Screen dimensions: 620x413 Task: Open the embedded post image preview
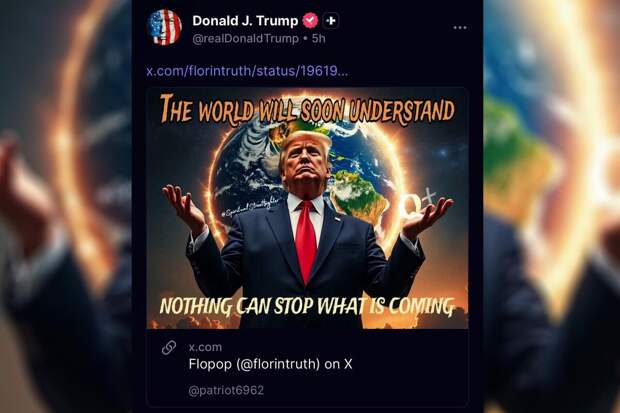pyautogui.click(x=307, y=208)
